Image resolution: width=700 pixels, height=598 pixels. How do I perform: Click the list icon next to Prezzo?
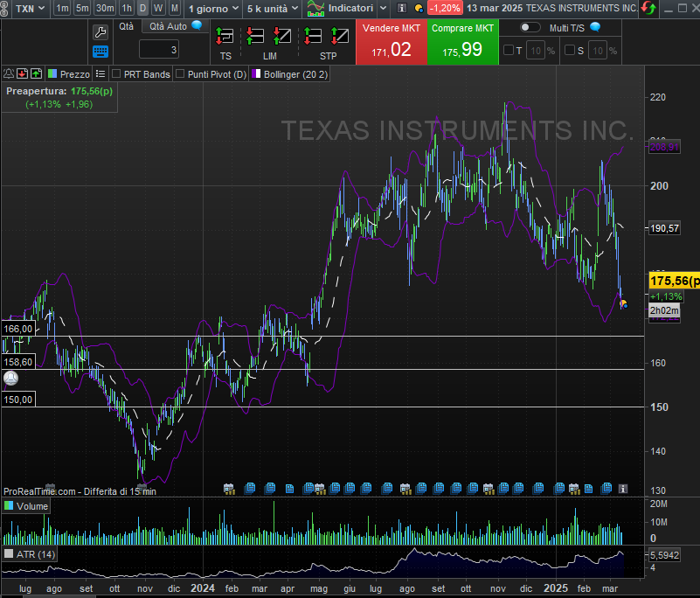100,74
